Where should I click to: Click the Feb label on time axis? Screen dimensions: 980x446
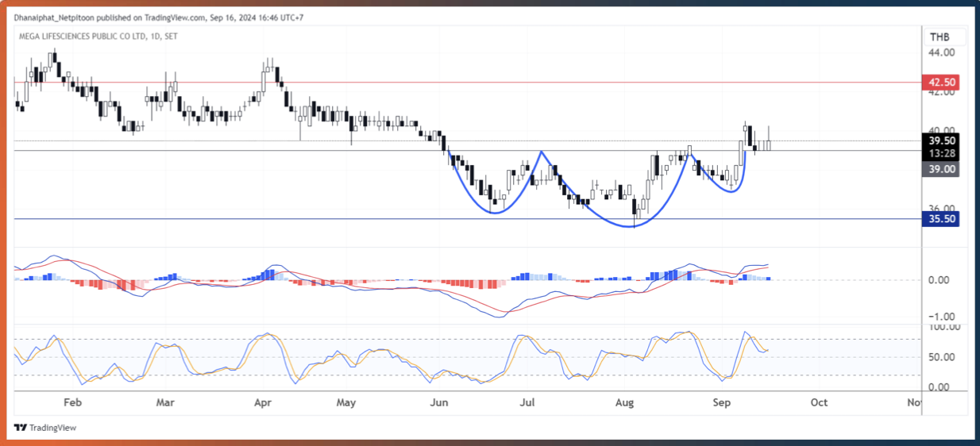[72, 402]
